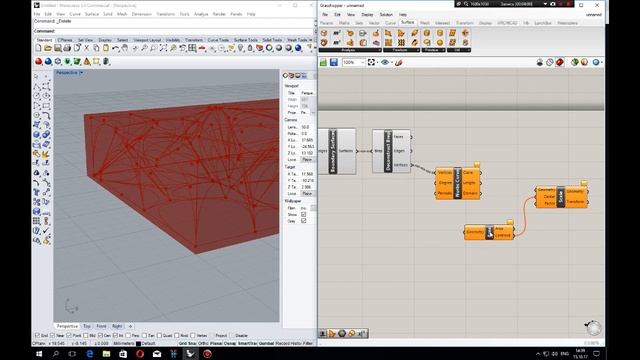
Task: Click the Grasshopper zoom extents icon
Action: (371, 62)
